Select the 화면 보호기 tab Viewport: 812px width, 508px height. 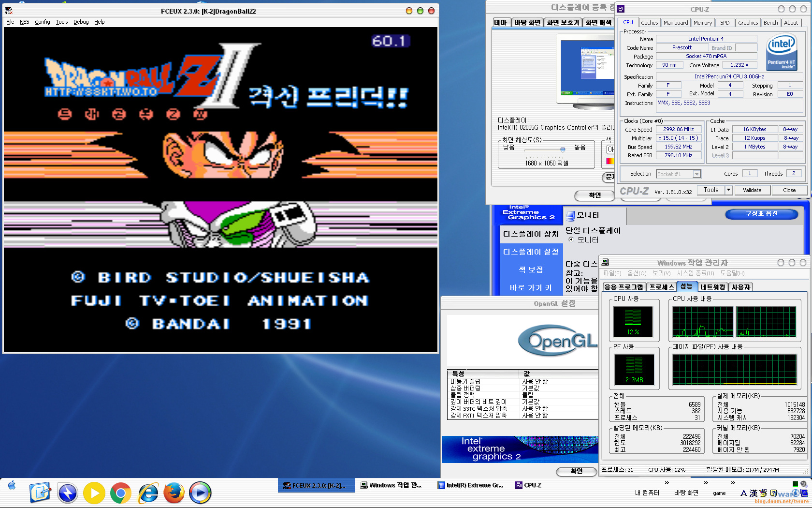563,22
